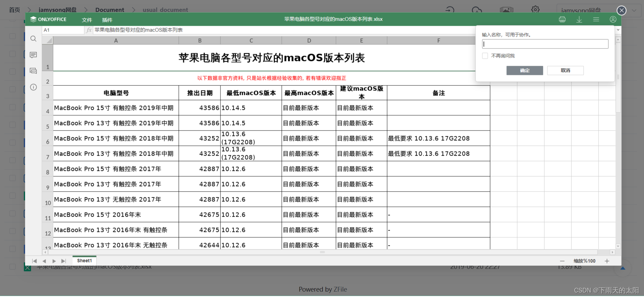
Task: Click horizontal scrollbar right arrow
Action: pyautogui.click(x=612, y=252)
